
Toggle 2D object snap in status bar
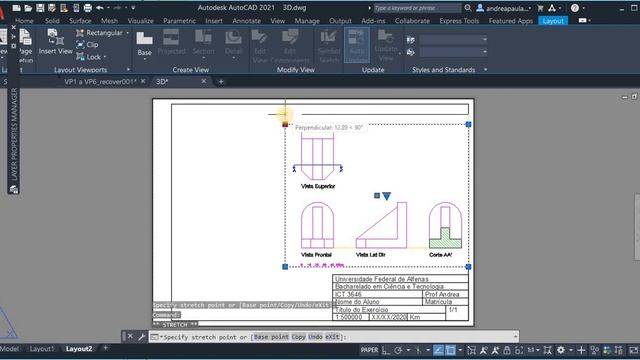[450, 350]
